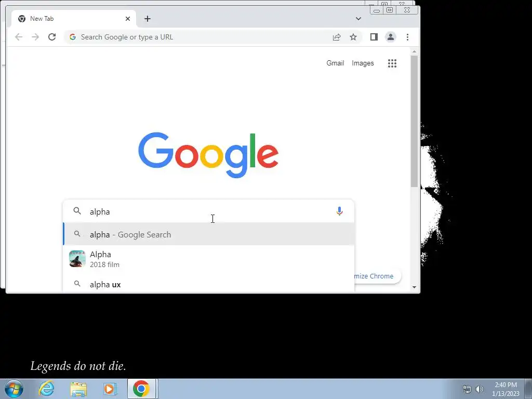The image size is (532, 399).
Task: Click the Google G icon in address bar
Action: (73, 37)
